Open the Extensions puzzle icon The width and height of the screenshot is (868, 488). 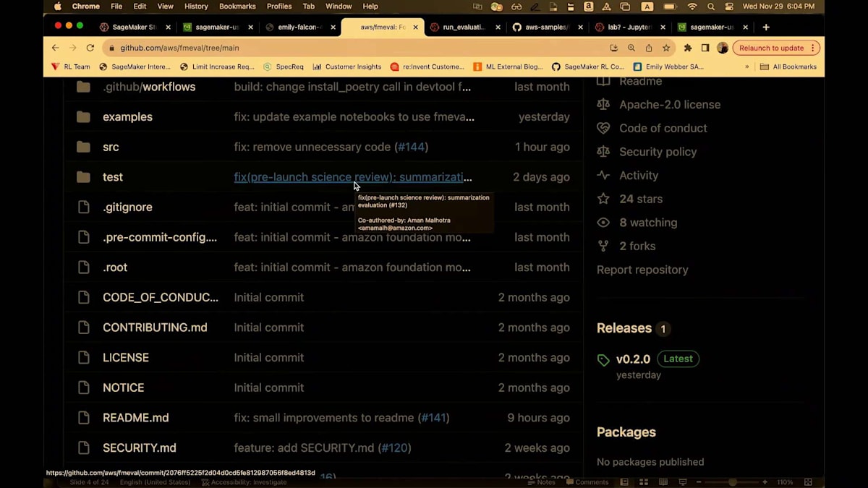tap(688, 48)
